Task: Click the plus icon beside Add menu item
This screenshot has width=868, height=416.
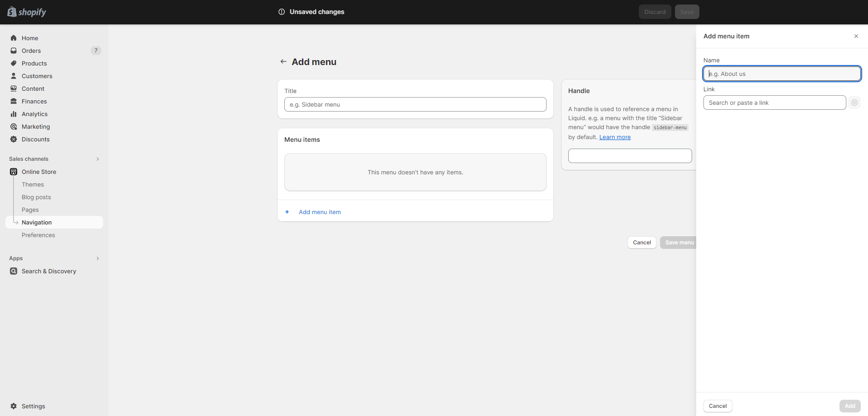Action: (x=287, y=212)
